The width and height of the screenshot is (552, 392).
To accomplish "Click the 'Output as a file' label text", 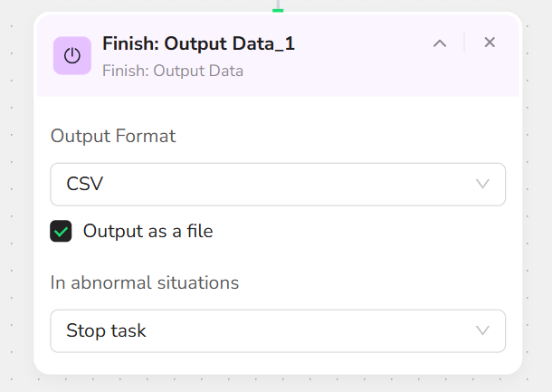I will [x=148, y=232].
